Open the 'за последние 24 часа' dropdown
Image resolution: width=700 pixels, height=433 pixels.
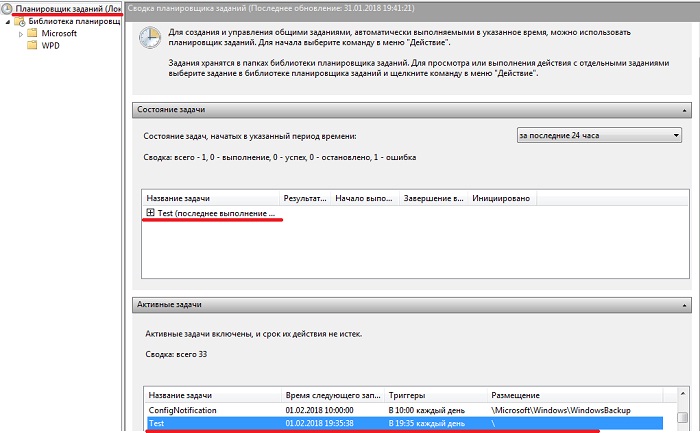599,135
